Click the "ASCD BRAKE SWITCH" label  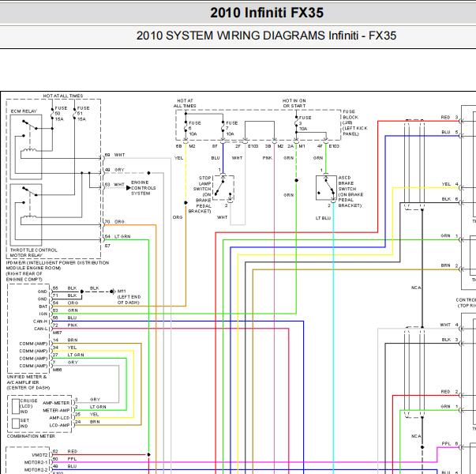click(347, 183)
